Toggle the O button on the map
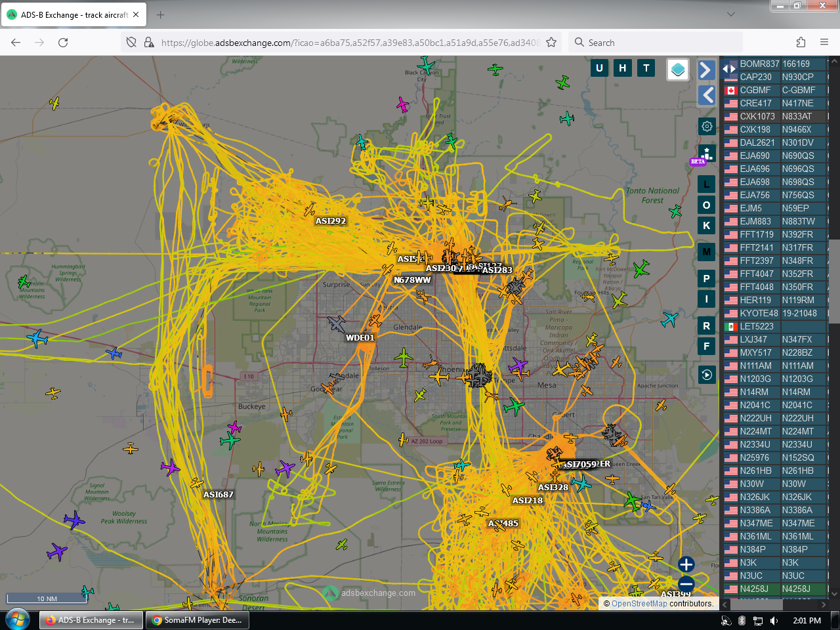 (706, 205)
